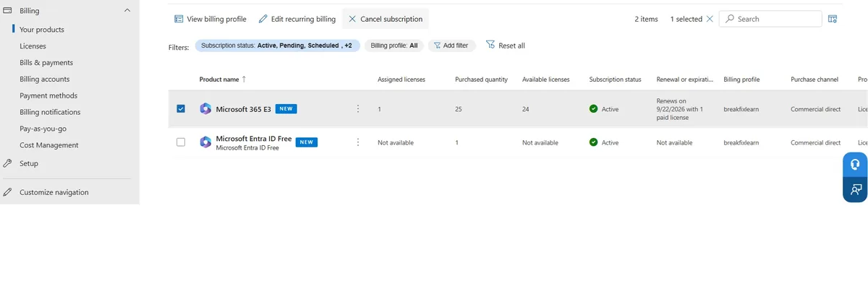Click Active status of Microsoft Entra ID Free
This screenshot has width=868, height=297.
[604, 142]
